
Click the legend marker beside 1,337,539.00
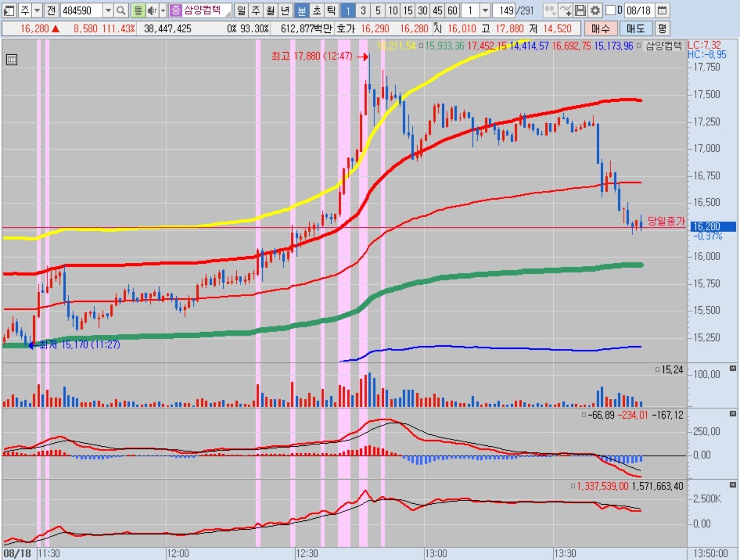(x=573, y=486)
